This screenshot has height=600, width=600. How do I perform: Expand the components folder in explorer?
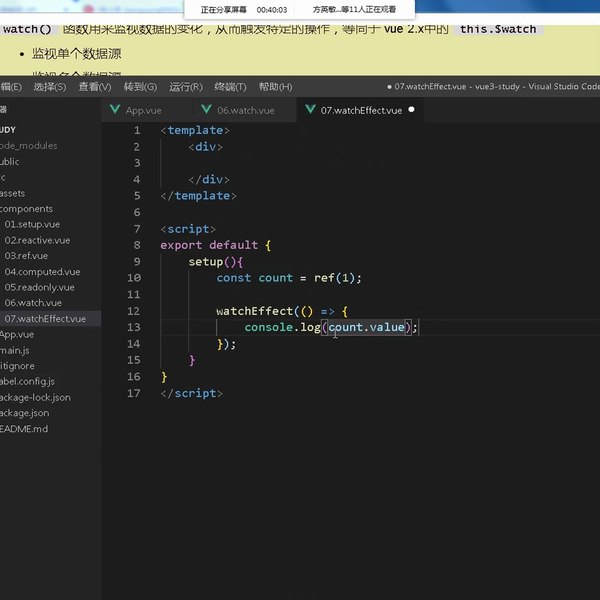(x=26, y=208)
